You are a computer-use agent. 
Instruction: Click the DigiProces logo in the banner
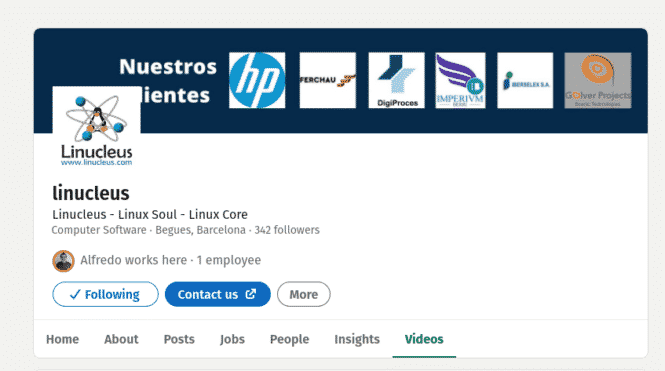pyautogui.click(x=397, y=80)
